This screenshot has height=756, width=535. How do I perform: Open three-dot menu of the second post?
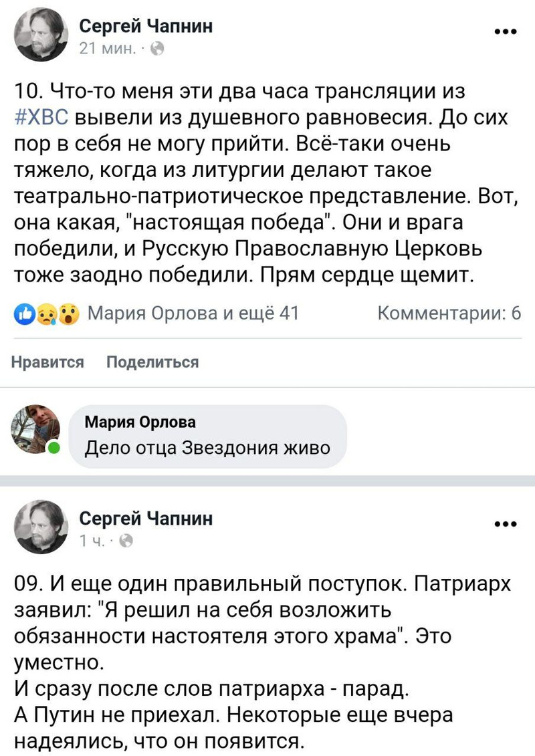click(505, 524)
